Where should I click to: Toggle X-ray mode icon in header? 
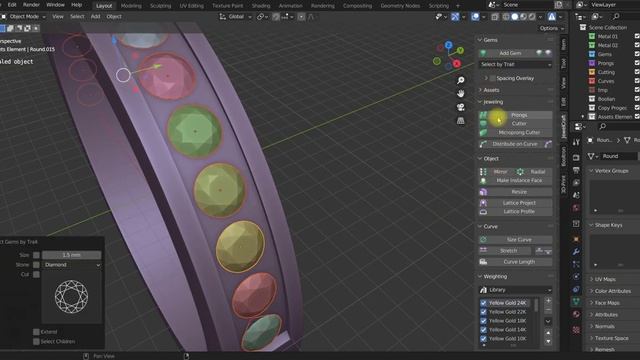click(x=495, y=17)
